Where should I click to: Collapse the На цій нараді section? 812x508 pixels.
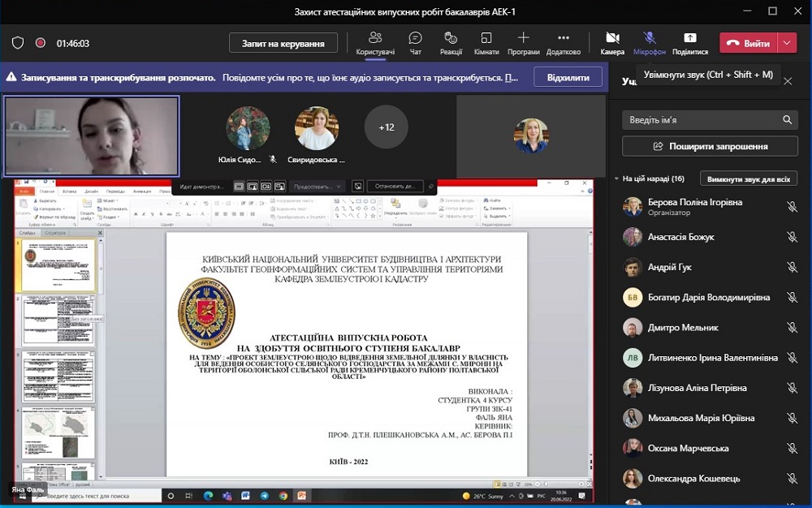click(x=616, y=179)
